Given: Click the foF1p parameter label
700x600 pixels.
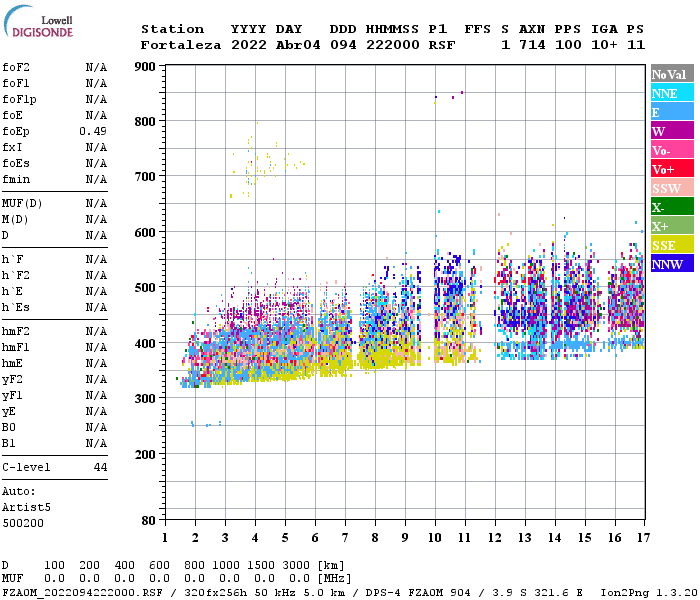Looking at the screenshot, I should 19,100.
